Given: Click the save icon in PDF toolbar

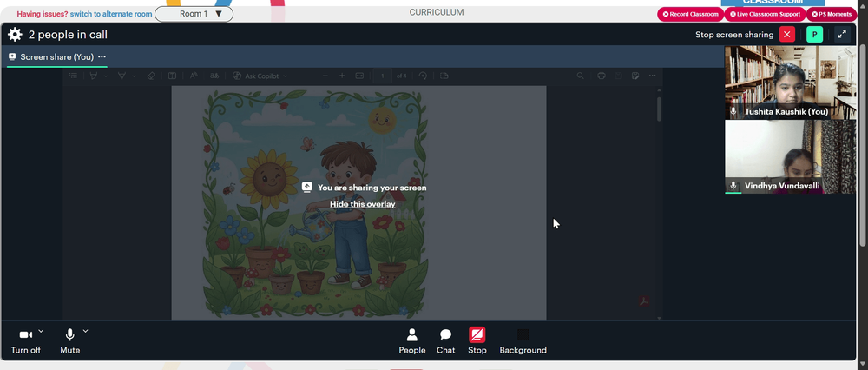Looking at the screenshot, I should coord(619,76).
